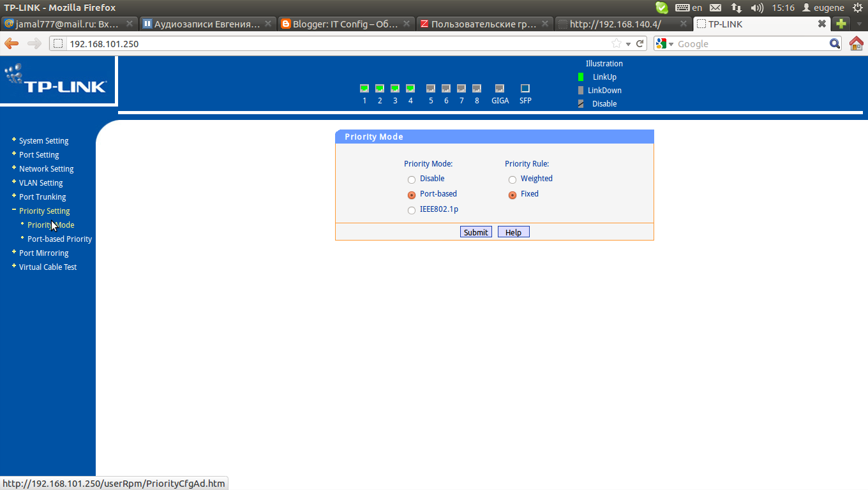Click the TP-LINK logo
The image size is (868, 490).
tap(56, 79)
